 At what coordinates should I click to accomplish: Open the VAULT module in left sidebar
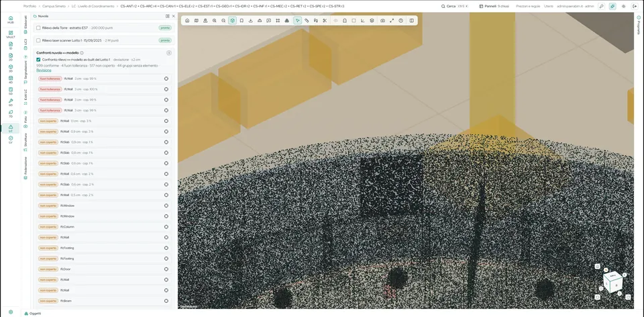[x=11, y=34]
